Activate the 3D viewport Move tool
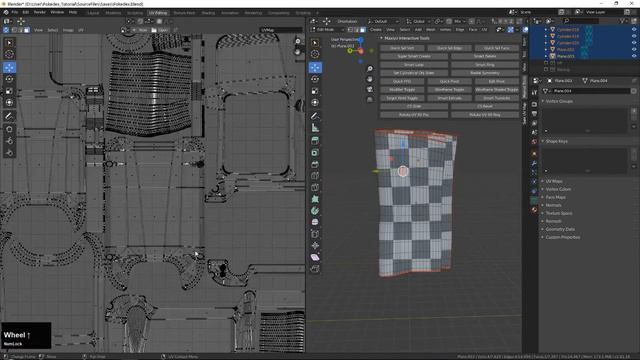The image size is (640, 360). [315, 67]
